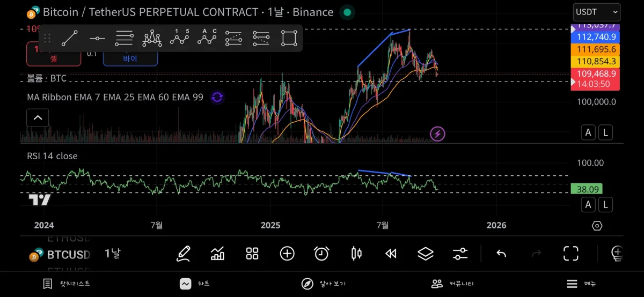This screenshot has width=644, height=297.
Task: Open the 알아보기 explore tab
Action: coord(324,284)
